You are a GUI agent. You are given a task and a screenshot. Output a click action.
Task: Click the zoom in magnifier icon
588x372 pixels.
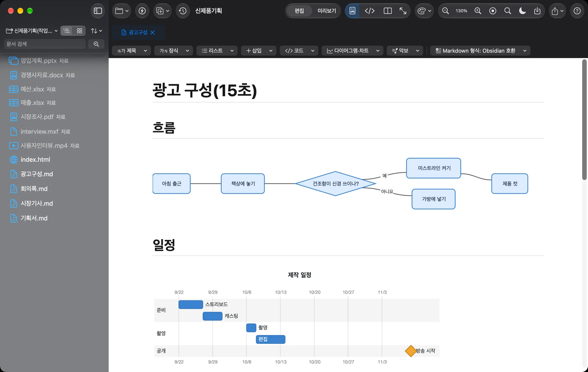[x=478, y=11]
